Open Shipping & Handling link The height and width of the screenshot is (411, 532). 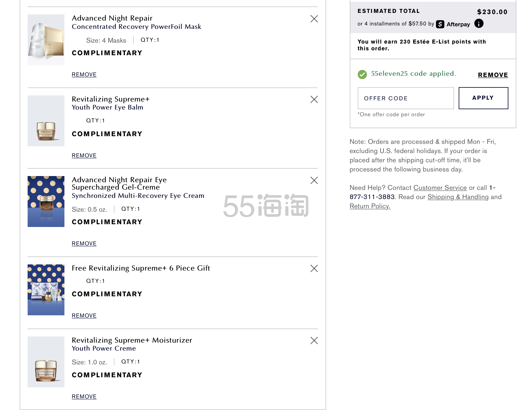pyautogui.click(x=458, y=197)
